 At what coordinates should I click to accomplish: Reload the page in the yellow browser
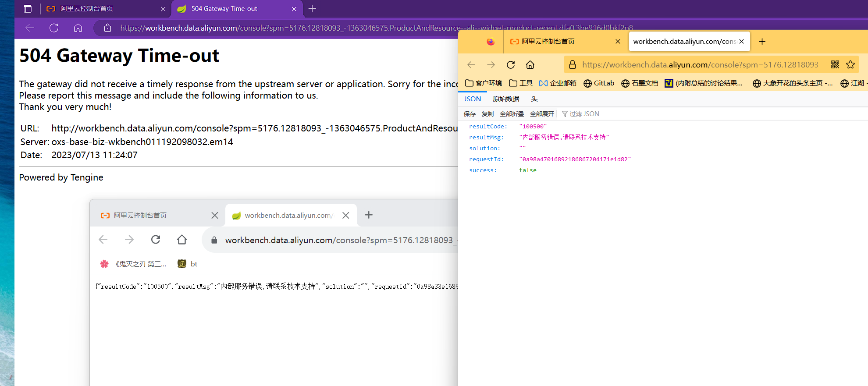511,65
